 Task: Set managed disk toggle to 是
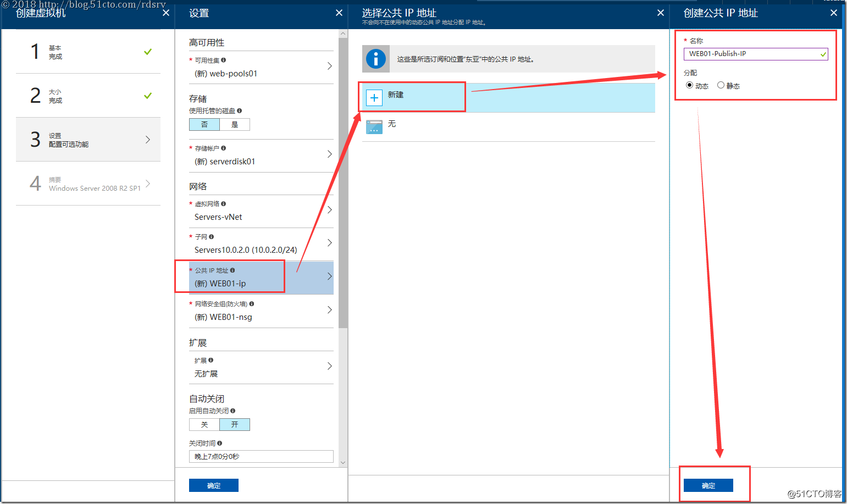pyautogui.click(x=235, y=124)
